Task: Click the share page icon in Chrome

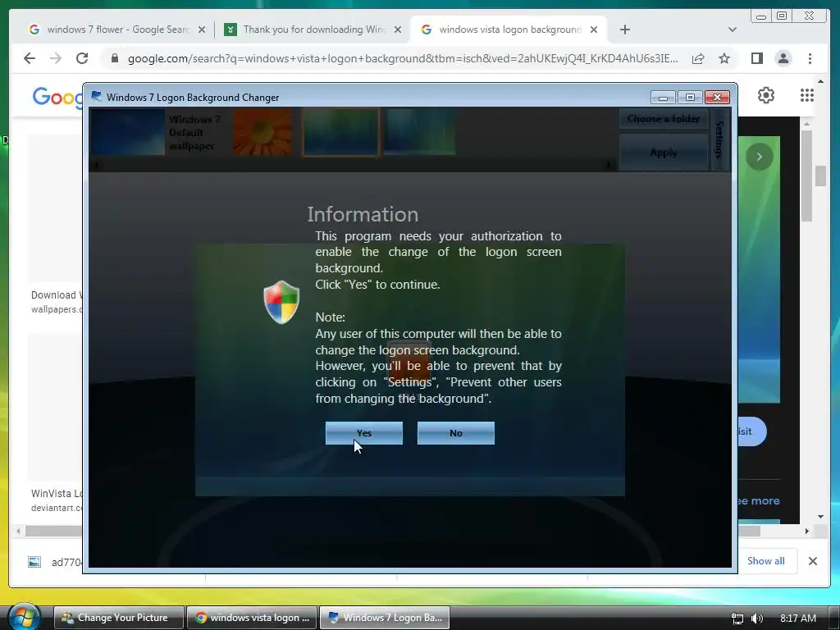Action: point(698,58)
